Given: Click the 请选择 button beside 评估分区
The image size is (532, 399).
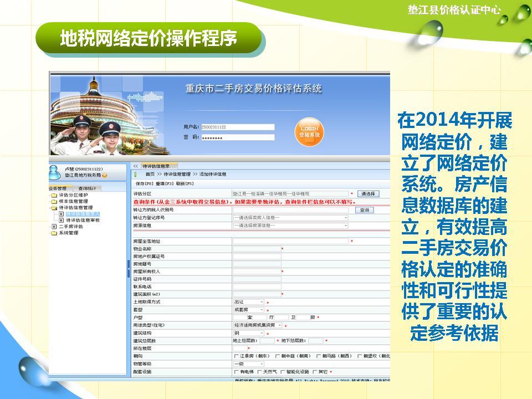Looking at the screenshot, I should coord(368,195).
